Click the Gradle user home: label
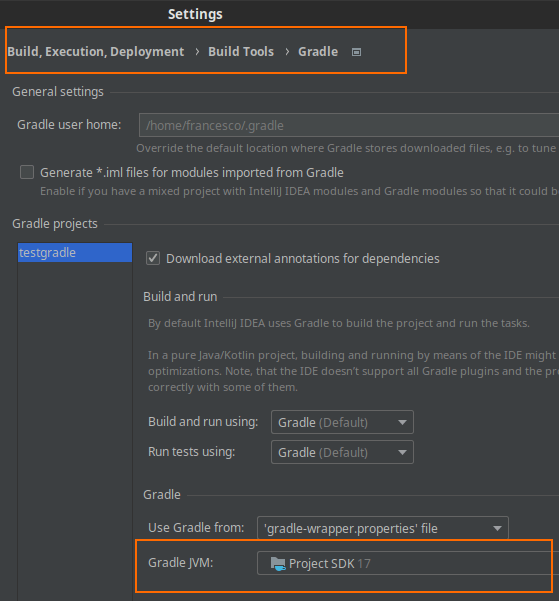Image resolution: width=559 pixels, height=601 pixels. coord(69,125)
